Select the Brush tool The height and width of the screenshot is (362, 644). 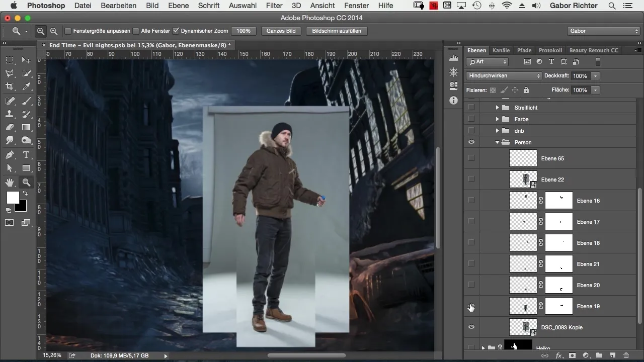pyautogui.click(x=27, y=101)
